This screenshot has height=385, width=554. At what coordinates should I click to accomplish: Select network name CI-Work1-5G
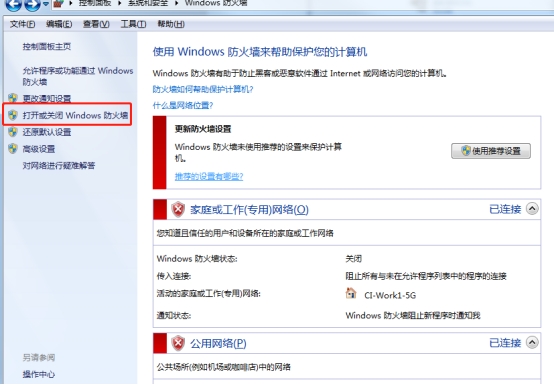pyautogui.click(x=390, y=295)
